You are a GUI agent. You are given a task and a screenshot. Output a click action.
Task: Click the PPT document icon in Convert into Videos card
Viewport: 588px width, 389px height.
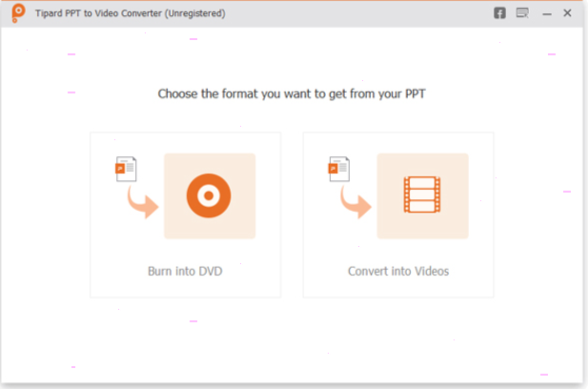[339, 169]
